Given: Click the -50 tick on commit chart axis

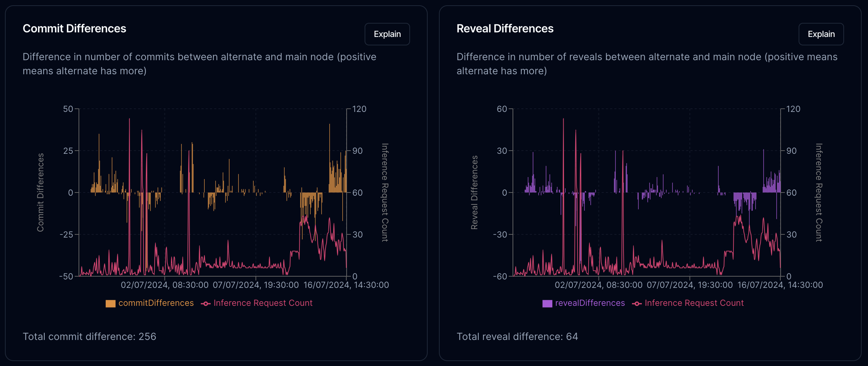Looking at the screenshot, I should click(x=66, y=276).
